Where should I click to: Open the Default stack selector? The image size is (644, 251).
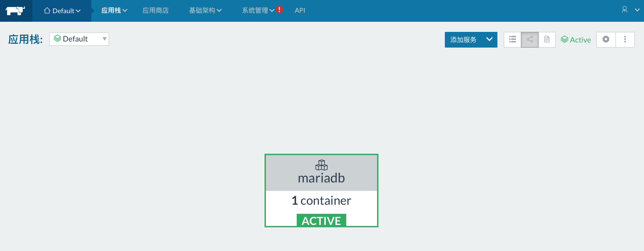(x=79, y=39)
